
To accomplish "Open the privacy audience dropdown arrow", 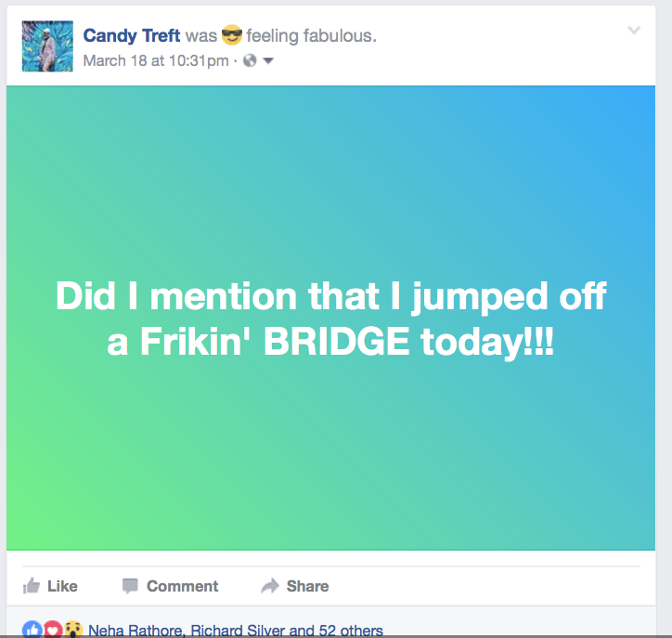I will pos(268,61).
